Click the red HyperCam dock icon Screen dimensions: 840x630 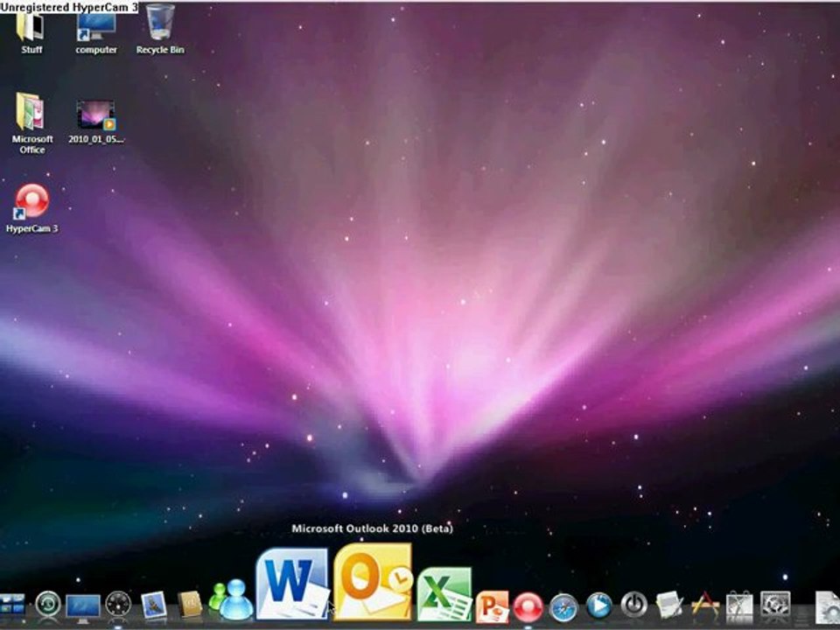pos(528,607)
